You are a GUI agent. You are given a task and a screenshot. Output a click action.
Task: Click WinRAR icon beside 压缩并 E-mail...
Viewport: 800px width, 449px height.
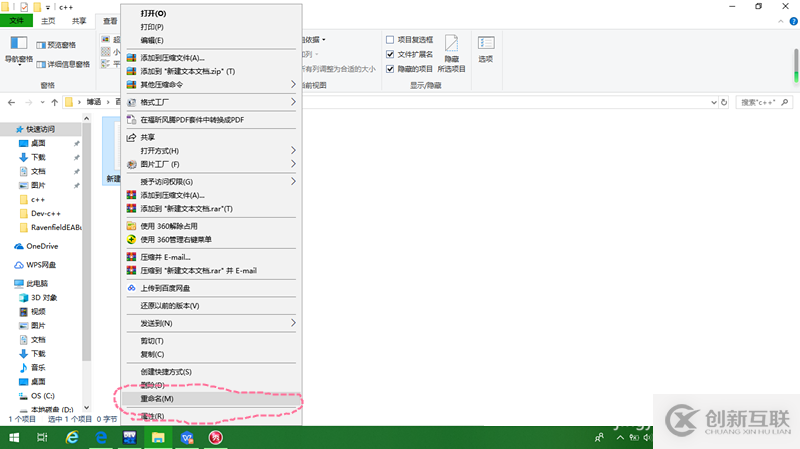[131, 257]
